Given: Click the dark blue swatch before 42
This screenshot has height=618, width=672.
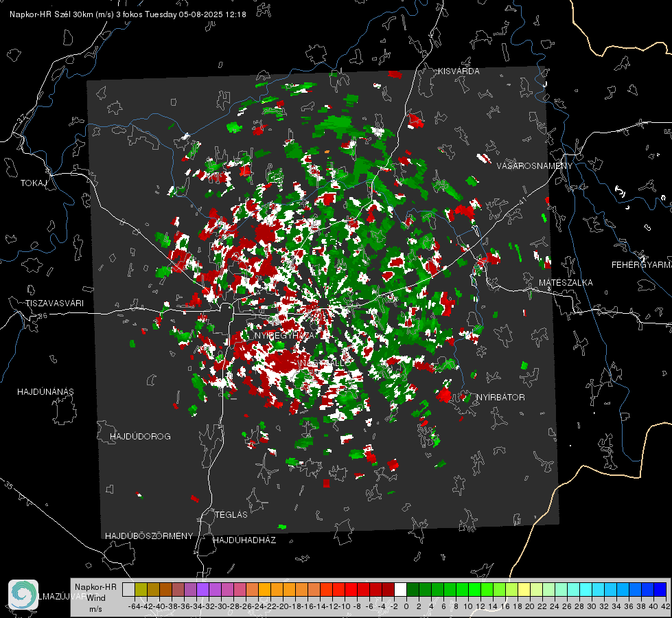Looking at the screenshot, I should (x=660, y=590).
